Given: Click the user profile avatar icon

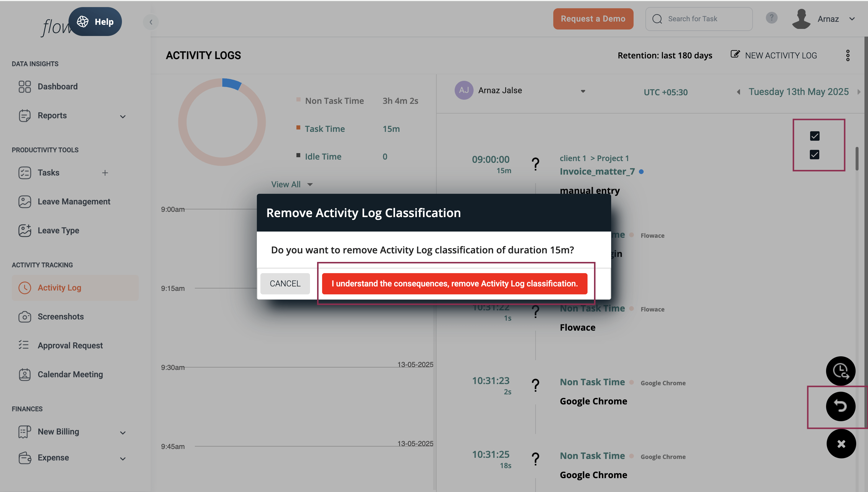Looking at the screenshot, I should tap(801, 19).
